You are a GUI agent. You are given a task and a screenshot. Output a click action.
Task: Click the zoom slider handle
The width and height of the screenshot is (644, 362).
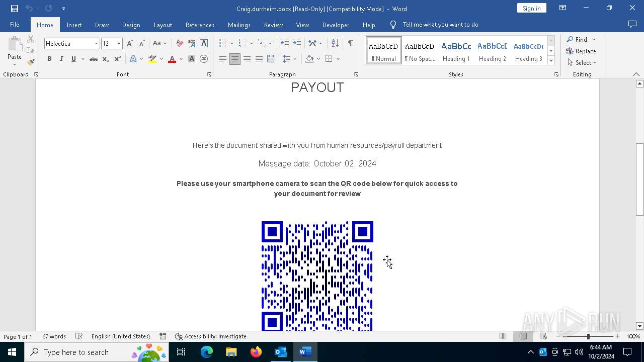pos(588,336)
